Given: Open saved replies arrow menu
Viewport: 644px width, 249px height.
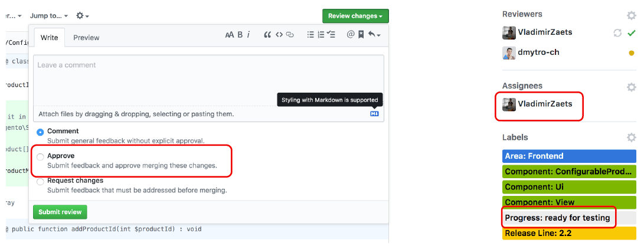Looking at the screenshot, I should (x=374, y=35).
